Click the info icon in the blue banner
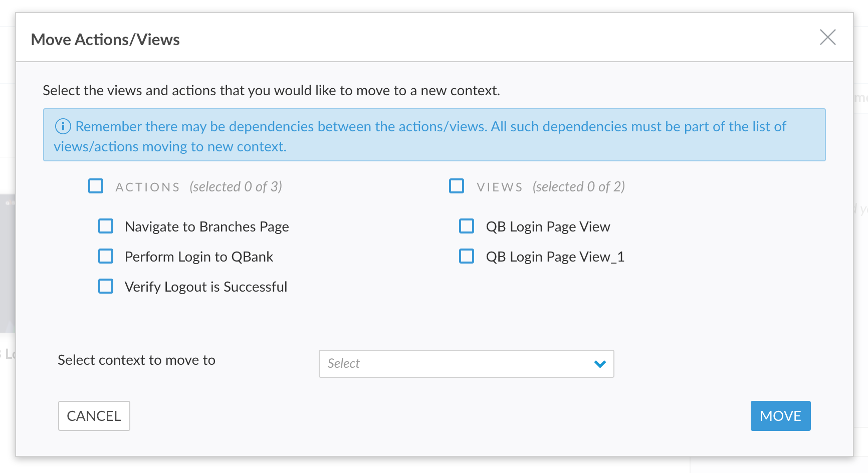The width and height of the screenshot is (868, 473). click(x=63, y=126)
